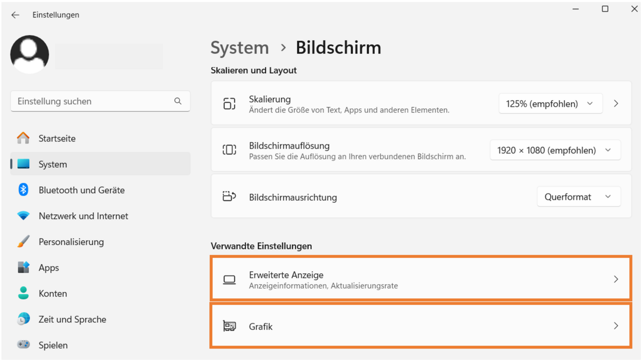Click the Bluetooth und Geräte icon
644x363 pixels.
pyautogui.click(x=23, y=190)
